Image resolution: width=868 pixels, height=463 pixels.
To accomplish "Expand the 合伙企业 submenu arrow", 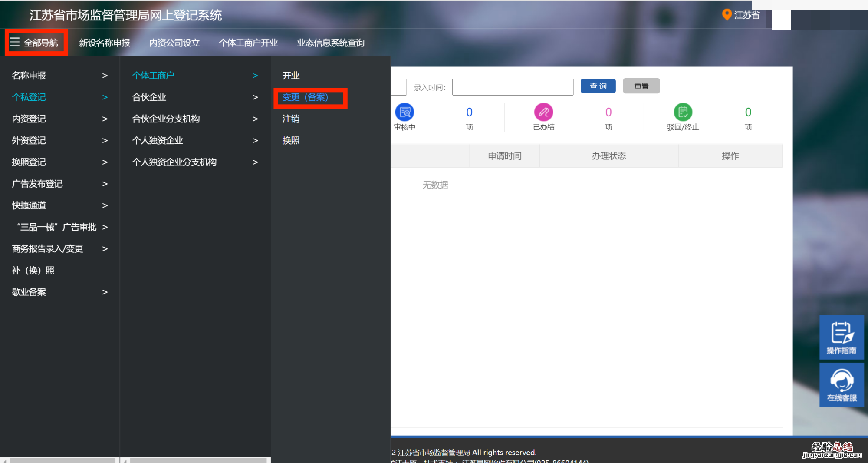I will click(x=255, y=97).
